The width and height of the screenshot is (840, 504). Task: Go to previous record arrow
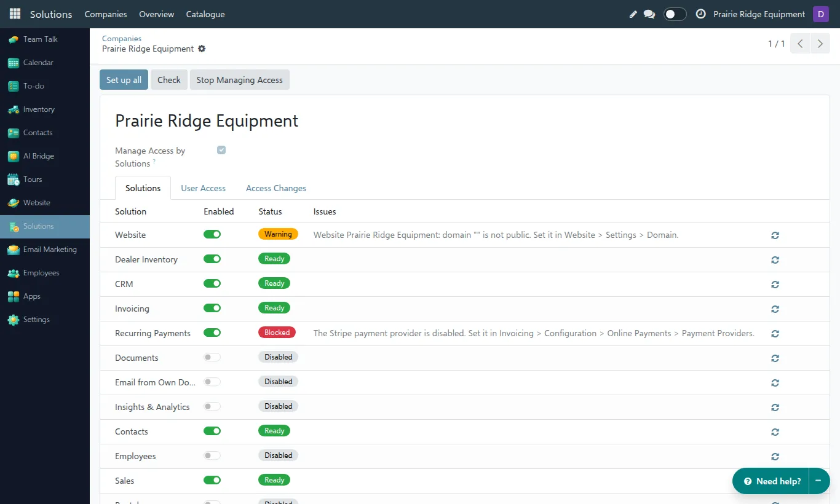point(800,44)
